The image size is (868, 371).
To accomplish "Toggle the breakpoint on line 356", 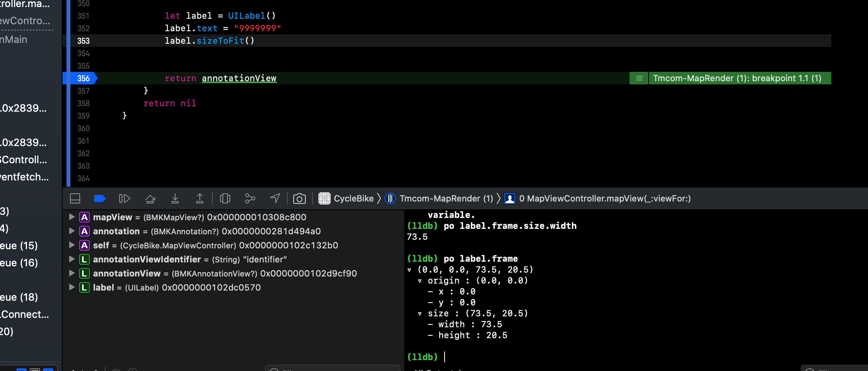I will (x=82, y=78).
